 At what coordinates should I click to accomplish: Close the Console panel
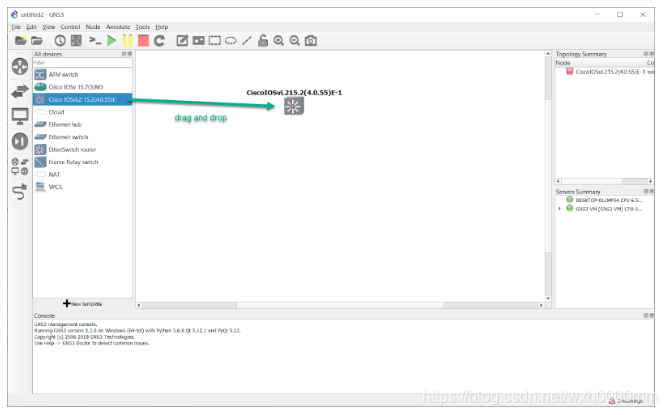[x=651, y=315]
